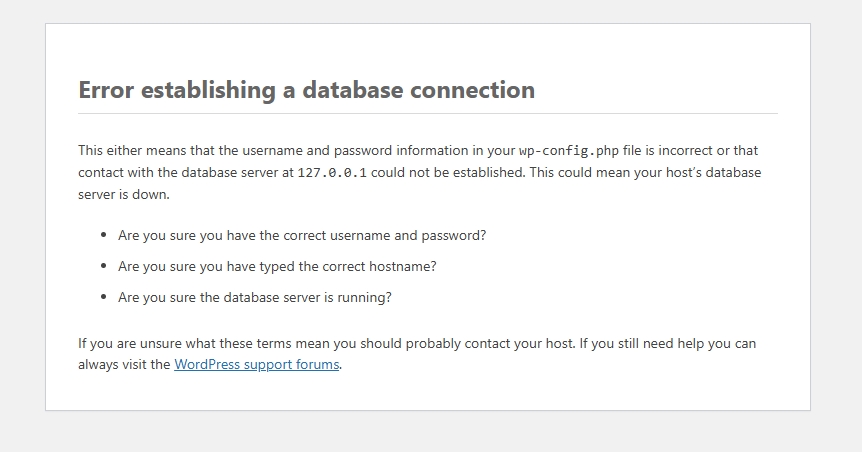Click the word "connection" in the heading
Viewport: 862px width, 452px height.
[x=473, y=90]
